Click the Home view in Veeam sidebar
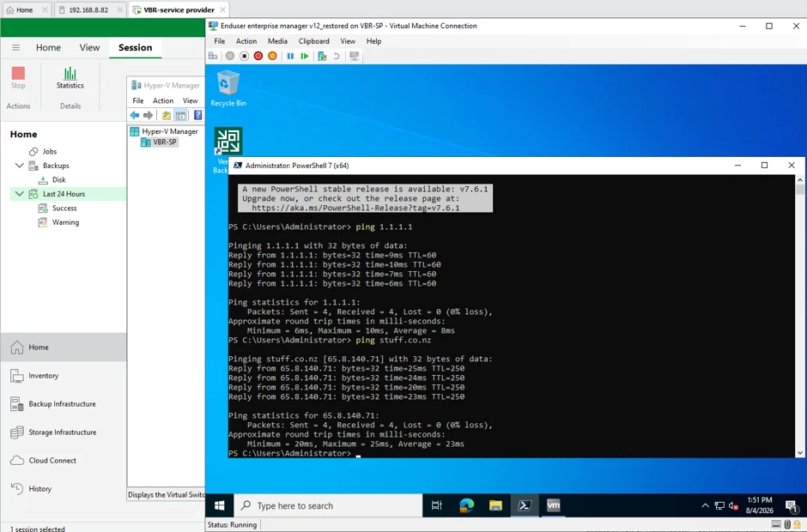The image size is (807, 532). pos(63,348)
